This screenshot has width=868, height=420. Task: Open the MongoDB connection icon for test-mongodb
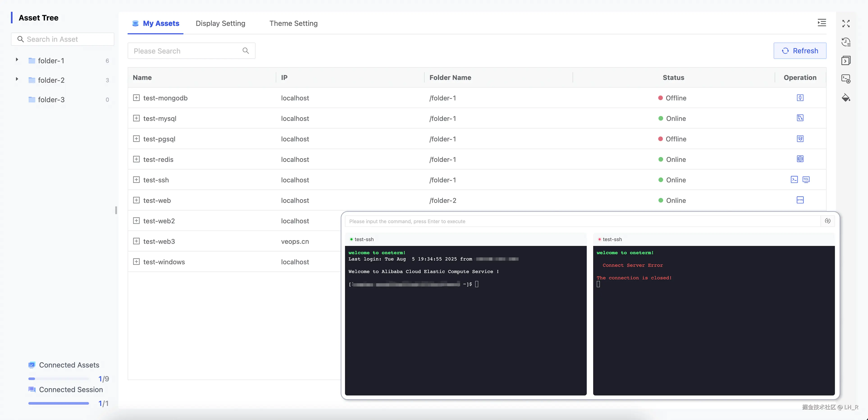click(800, 98)
